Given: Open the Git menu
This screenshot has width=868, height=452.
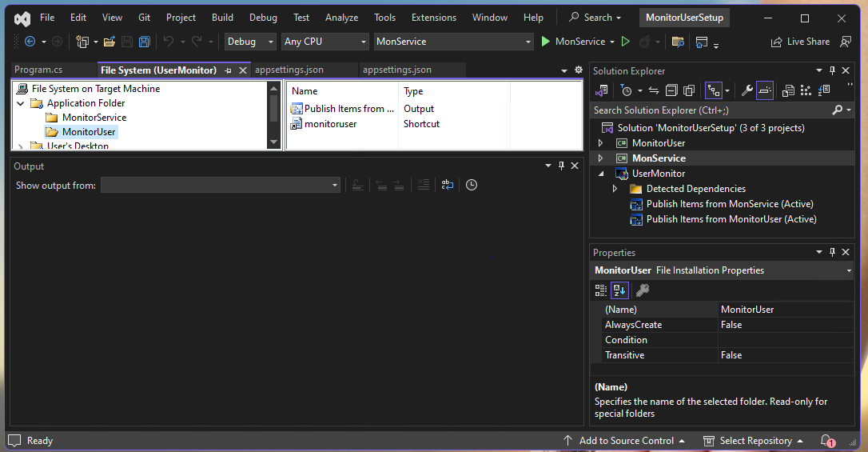Looking at the screenshot, I should click(x=144, y=18).
